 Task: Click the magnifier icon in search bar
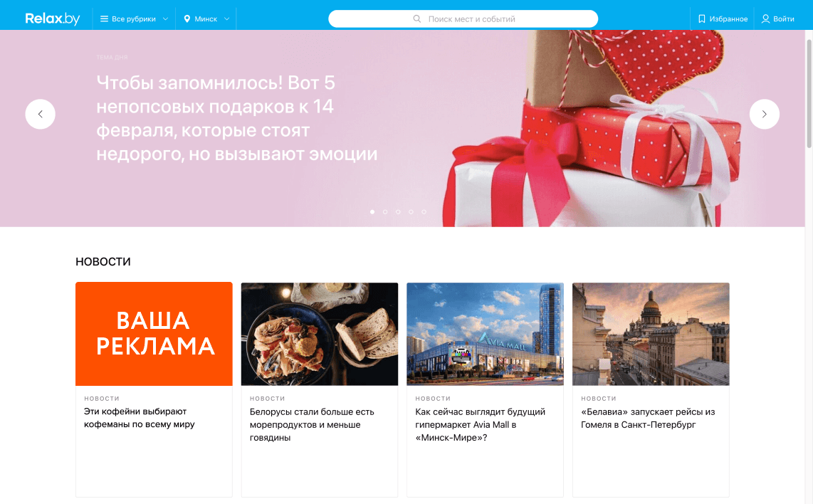coord(417,19)
